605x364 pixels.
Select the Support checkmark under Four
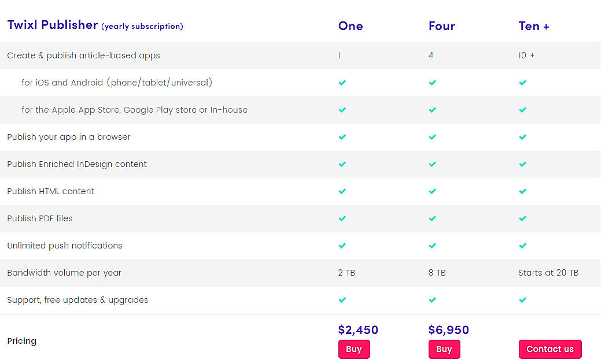432,300
